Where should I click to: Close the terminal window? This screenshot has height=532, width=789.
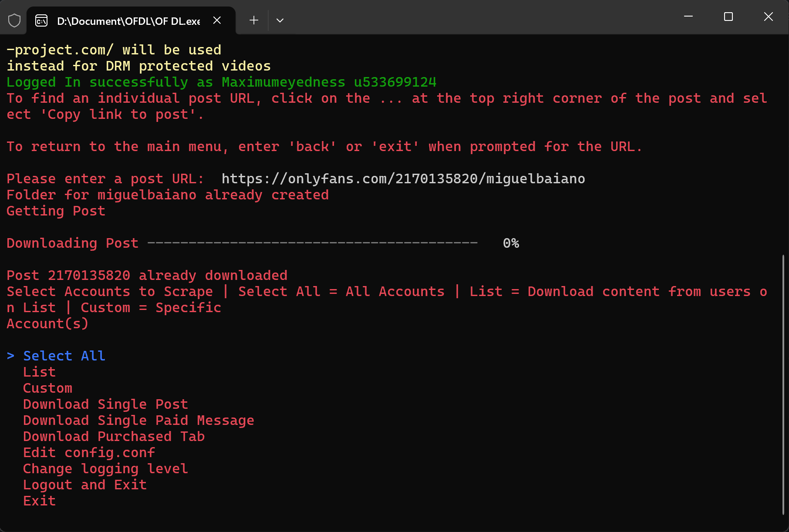tap(769, 17)
